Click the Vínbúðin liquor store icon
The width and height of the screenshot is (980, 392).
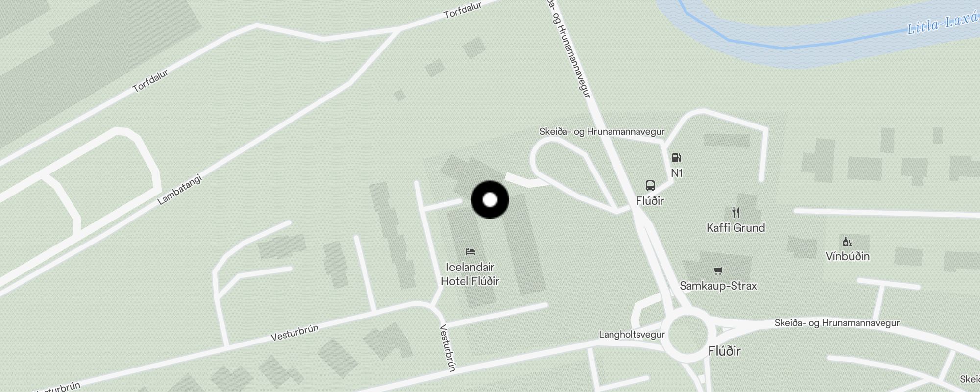point(848,242)
